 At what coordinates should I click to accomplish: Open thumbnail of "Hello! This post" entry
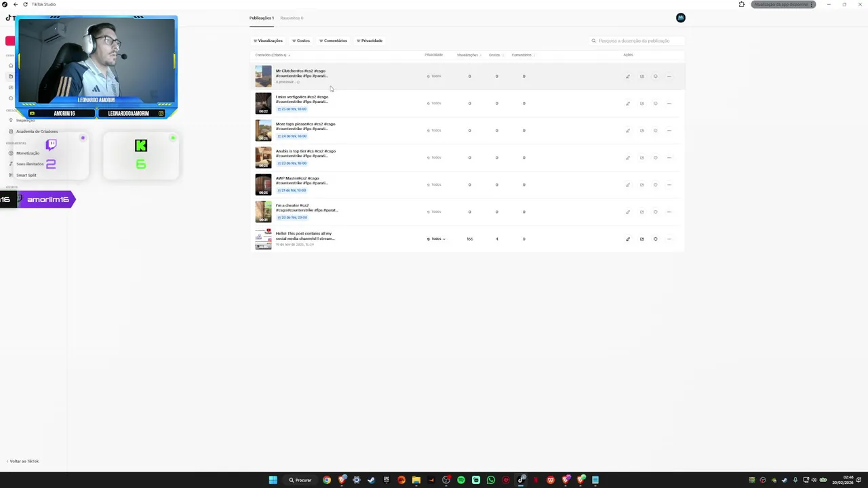pos(263,239)
